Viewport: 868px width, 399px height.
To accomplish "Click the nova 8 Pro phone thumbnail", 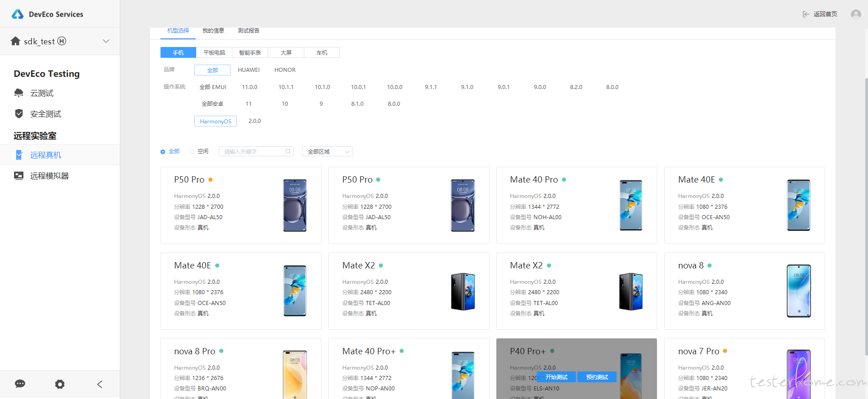I will [295, 375].
